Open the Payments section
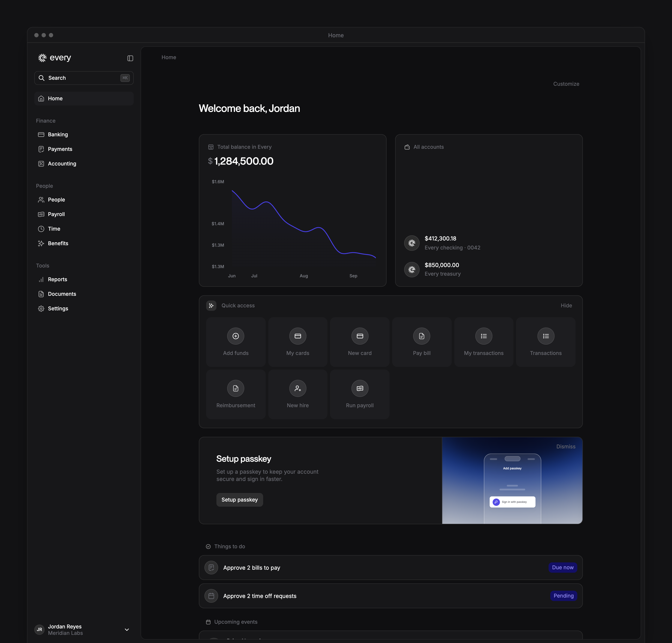Viewport: 672px width, 643px height. 84,149
